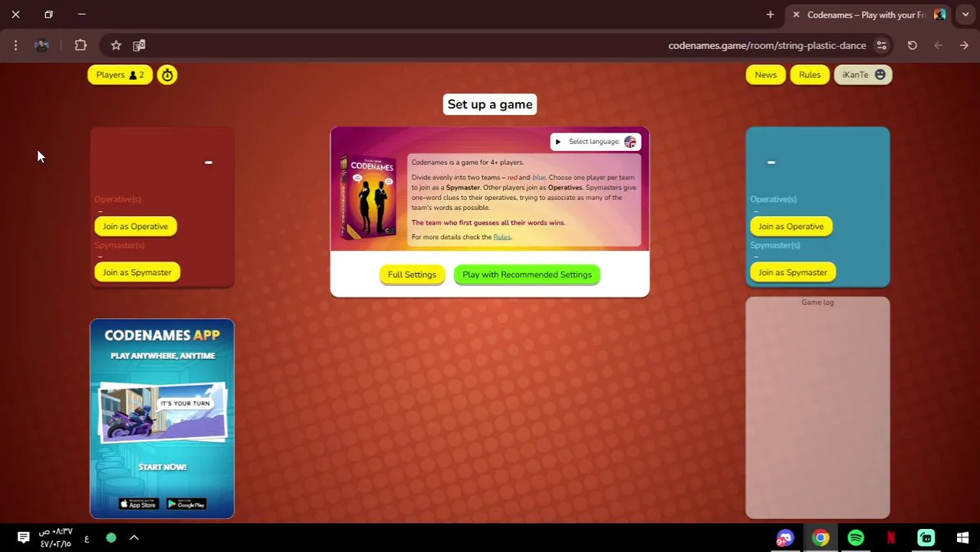Open the News page
The width and height of the screenshot is (980, 552).
(x=765, y=74)
